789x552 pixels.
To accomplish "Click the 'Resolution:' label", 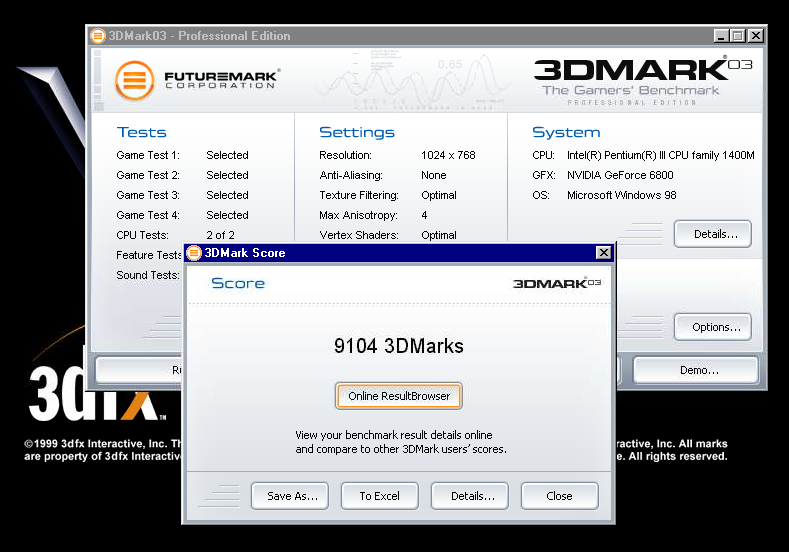I will click(346, 155).
